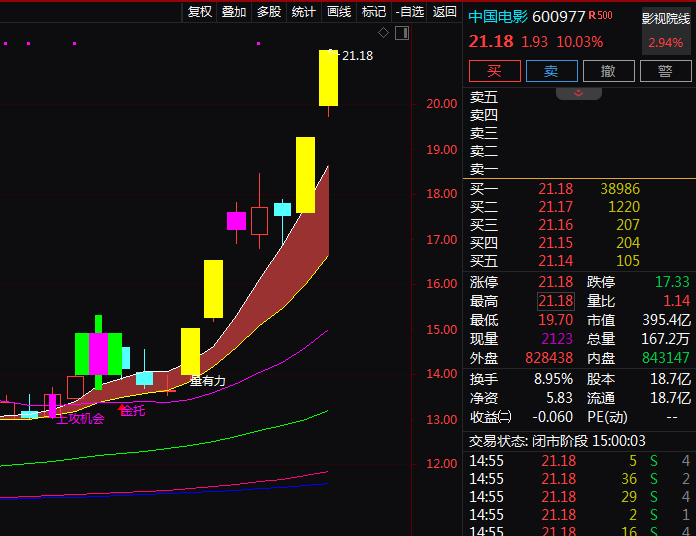Select the 买二 price 21.17

556,207
